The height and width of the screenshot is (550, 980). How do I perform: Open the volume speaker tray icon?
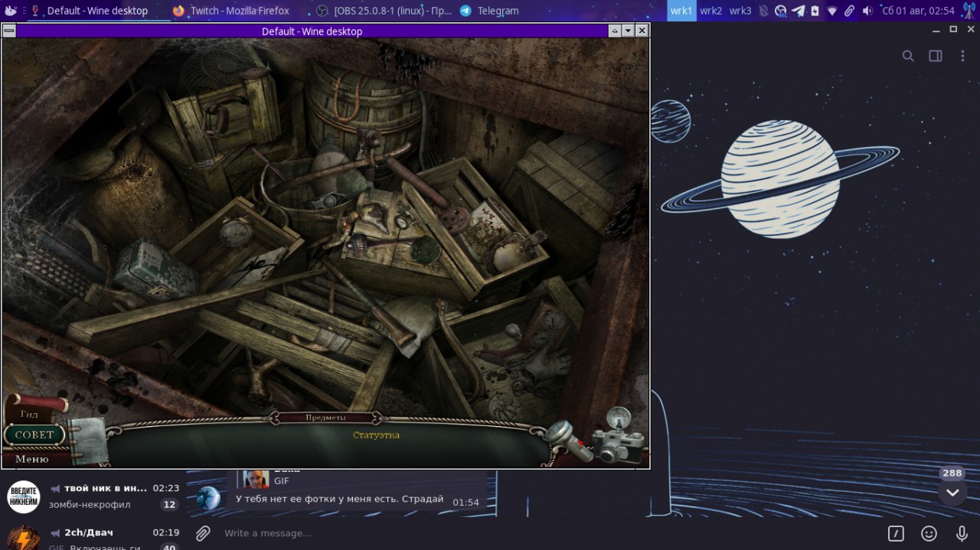(x=867, y=11)
